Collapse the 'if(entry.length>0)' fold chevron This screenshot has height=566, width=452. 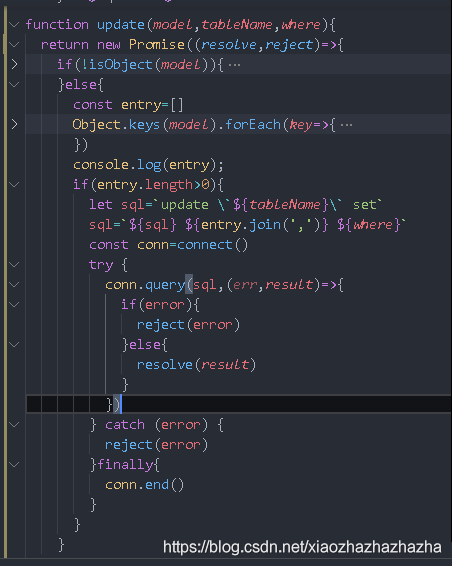[x=14, y=185]
